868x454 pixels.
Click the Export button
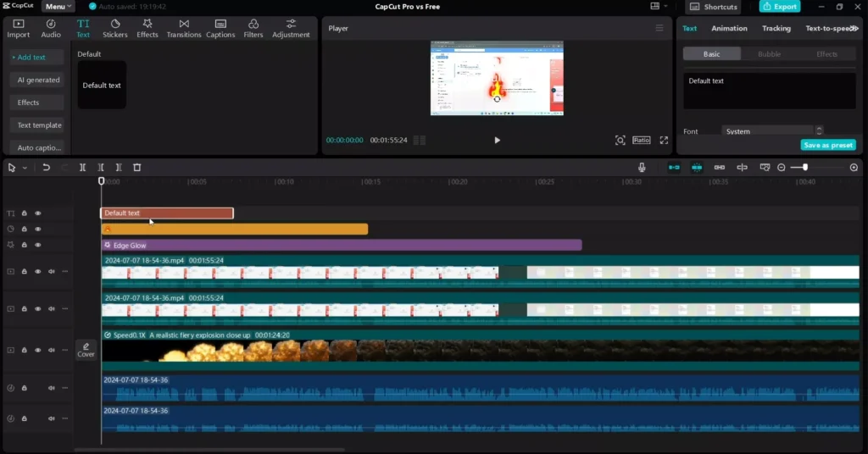coord(780,7)
